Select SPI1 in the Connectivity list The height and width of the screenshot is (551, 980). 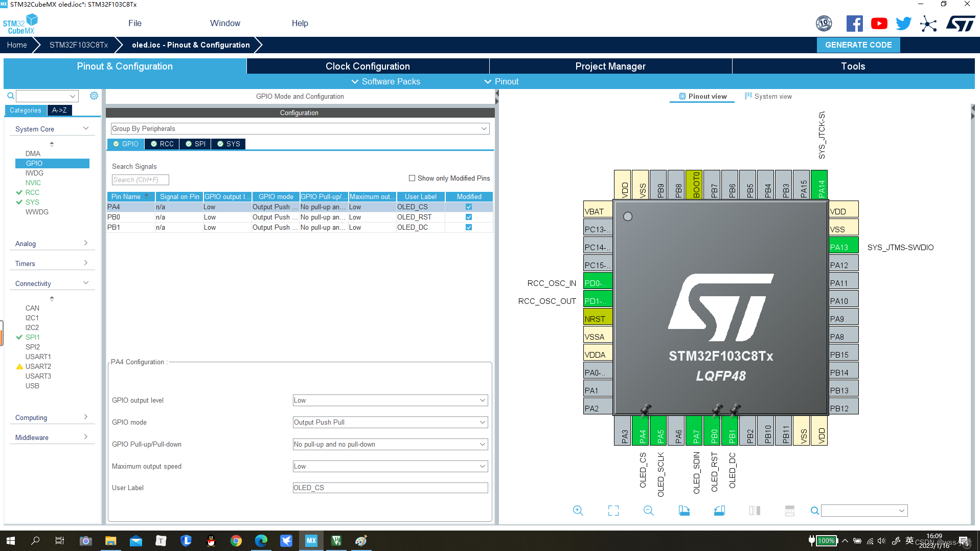click(x=32, y=337)
